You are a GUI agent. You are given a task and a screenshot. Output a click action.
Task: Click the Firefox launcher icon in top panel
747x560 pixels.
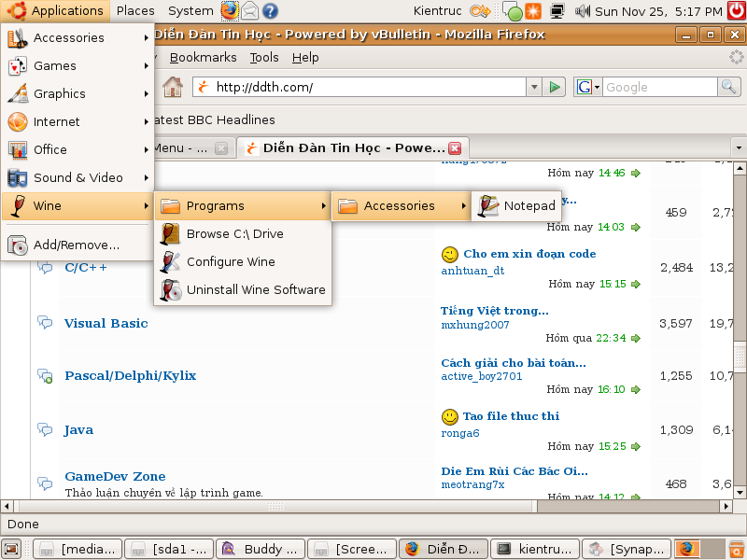pos(230,11)
